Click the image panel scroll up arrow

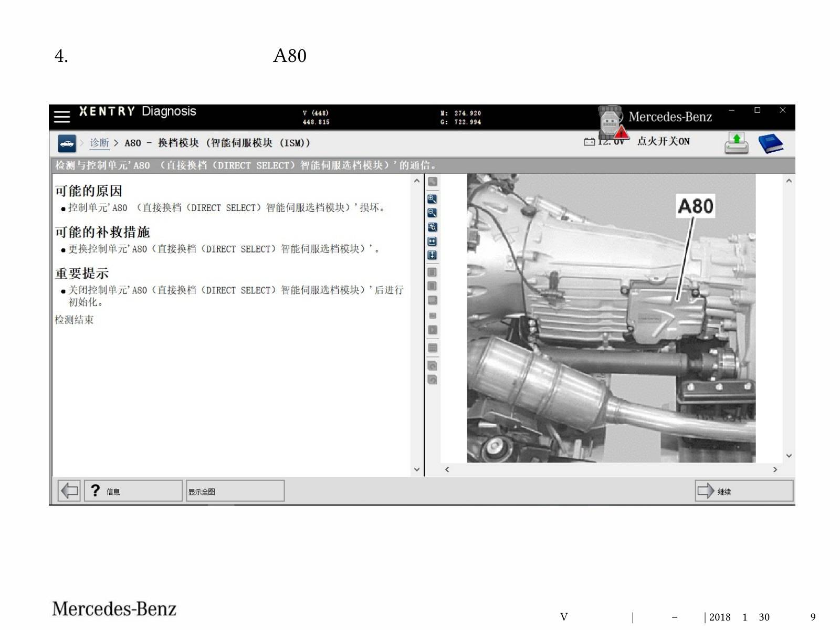tap(789, 181)
